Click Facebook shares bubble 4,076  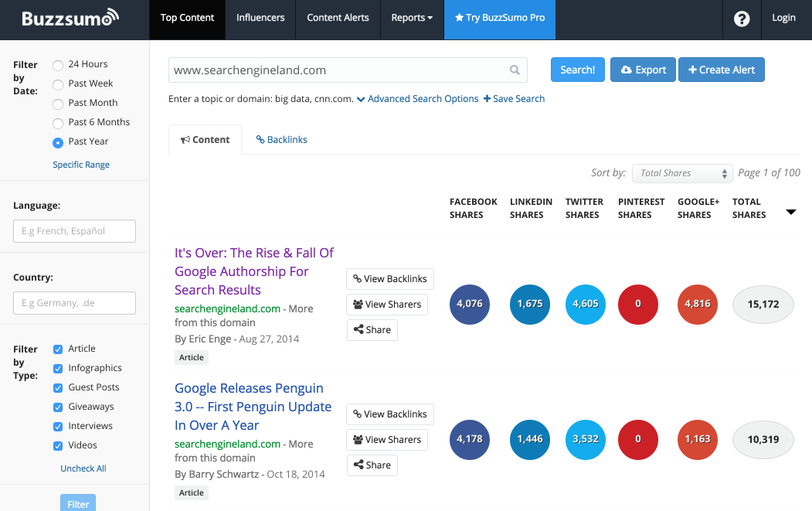(x=470, y=305)
